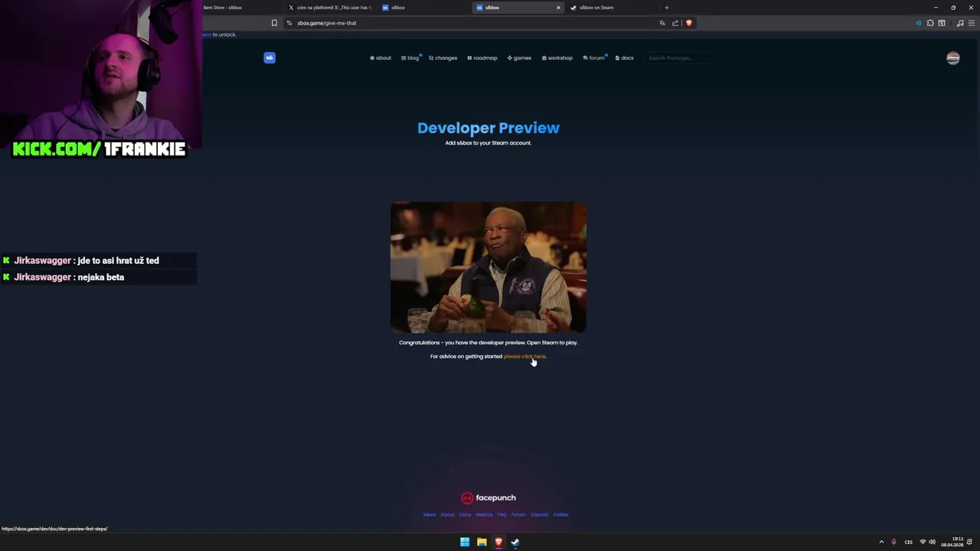Go to the changes page
Screen dimensions: 980x551
[x=443, y=58]
